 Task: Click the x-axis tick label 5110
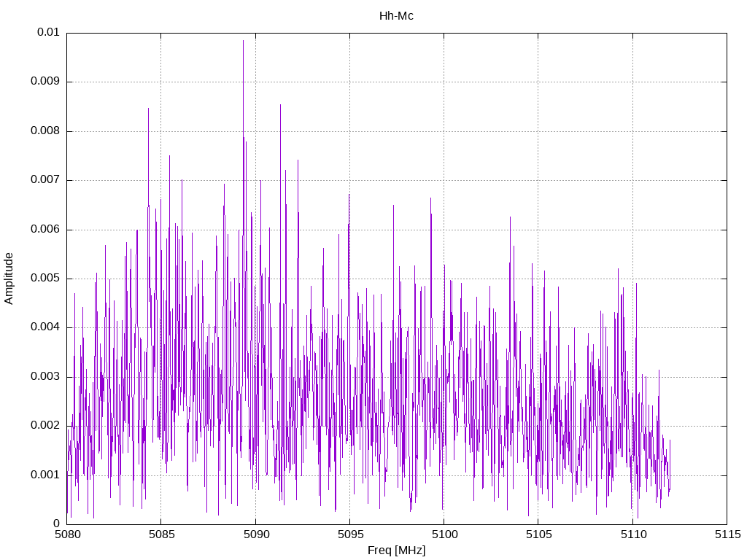coord(633,534)
